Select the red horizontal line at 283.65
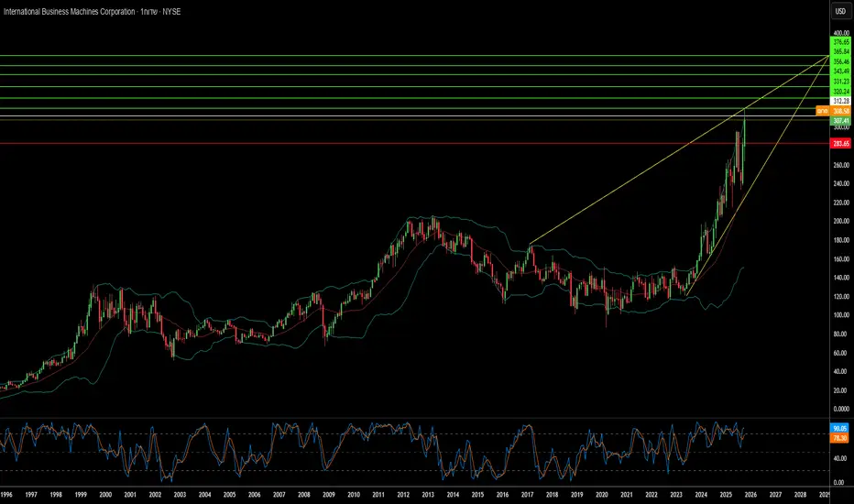 367,143
